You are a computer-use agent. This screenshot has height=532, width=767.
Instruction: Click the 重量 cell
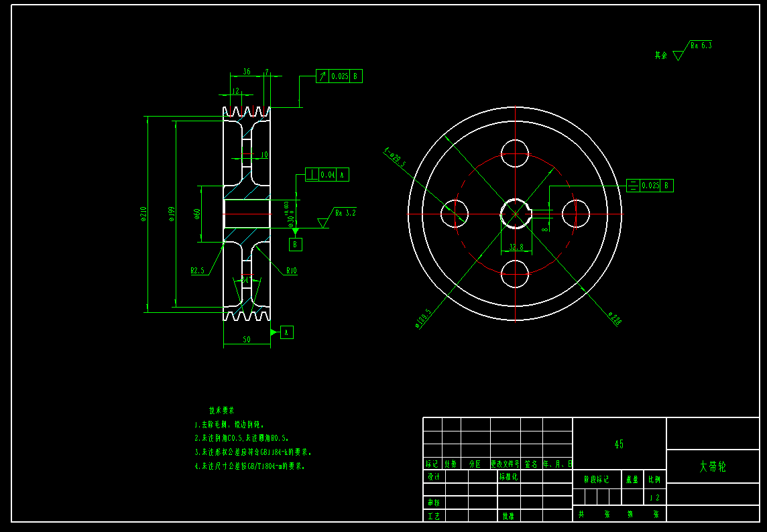coord(632,480)
